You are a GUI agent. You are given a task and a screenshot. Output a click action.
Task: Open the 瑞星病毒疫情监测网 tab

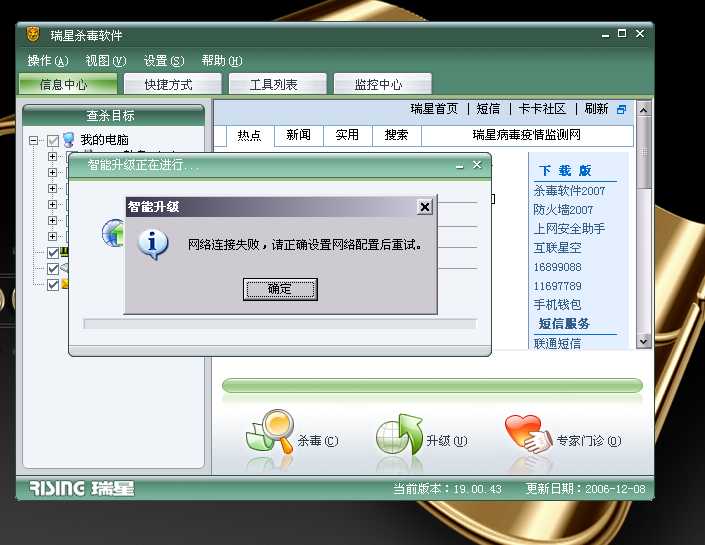point(527,135)
